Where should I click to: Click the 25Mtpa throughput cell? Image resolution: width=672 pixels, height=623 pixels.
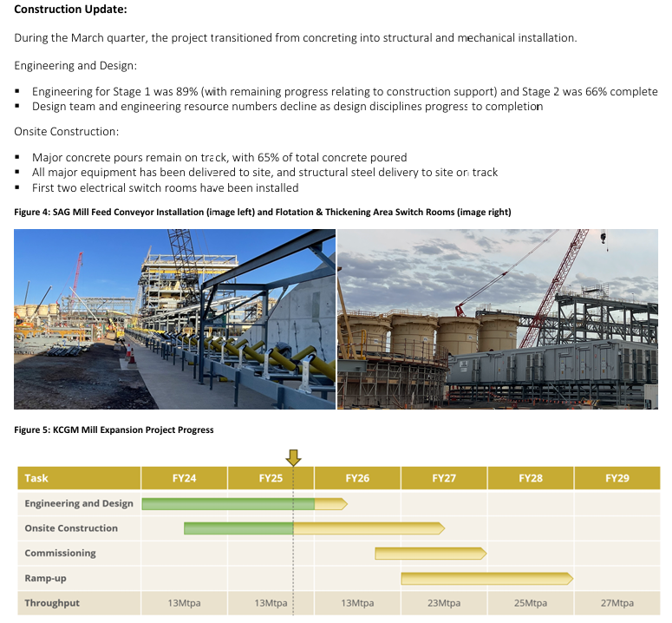click(x=531, y=603)
